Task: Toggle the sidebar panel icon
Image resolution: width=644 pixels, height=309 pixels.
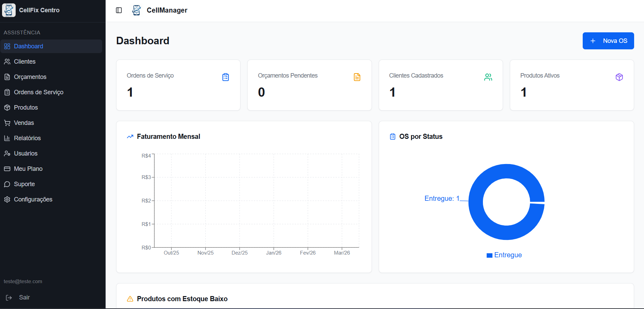Action: click(119, 10)
